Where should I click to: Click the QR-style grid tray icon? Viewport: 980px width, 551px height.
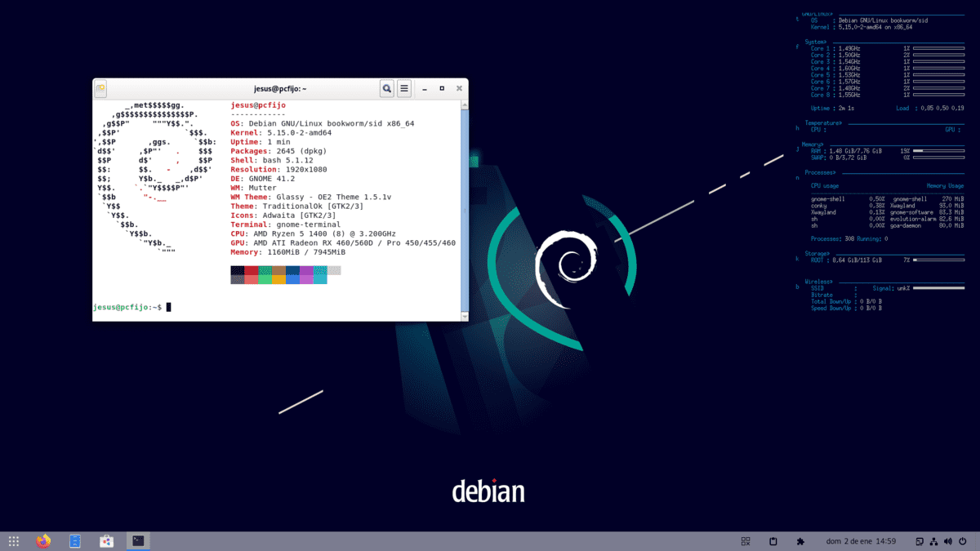746,541
